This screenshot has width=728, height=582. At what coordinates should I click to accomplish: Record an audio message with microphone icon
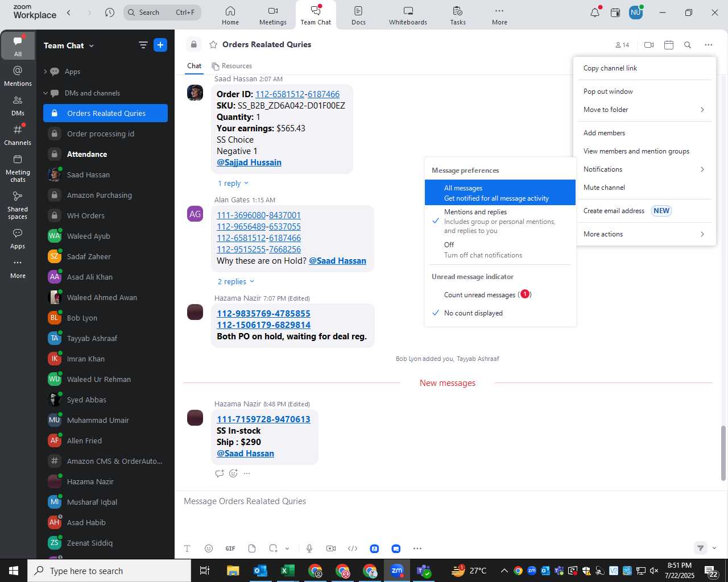click(309, 548)
